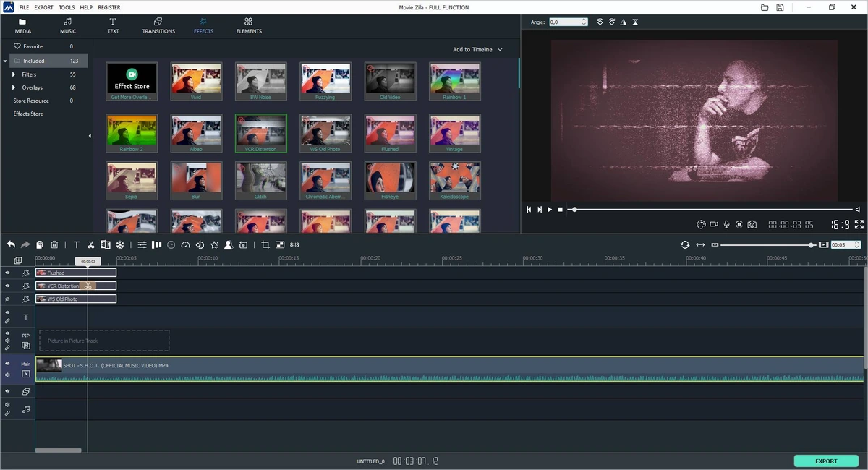The width and height of the screenshot is (868, 470).
Task: Take a snapshot with the camera icon
Action: (x=752, y=225)
